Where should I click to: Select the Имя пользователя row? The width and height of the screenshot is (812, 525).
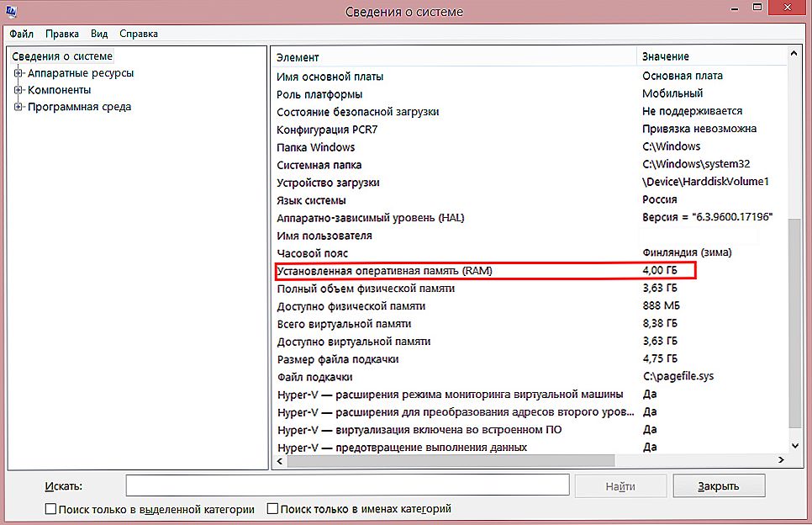coord(530,236)
